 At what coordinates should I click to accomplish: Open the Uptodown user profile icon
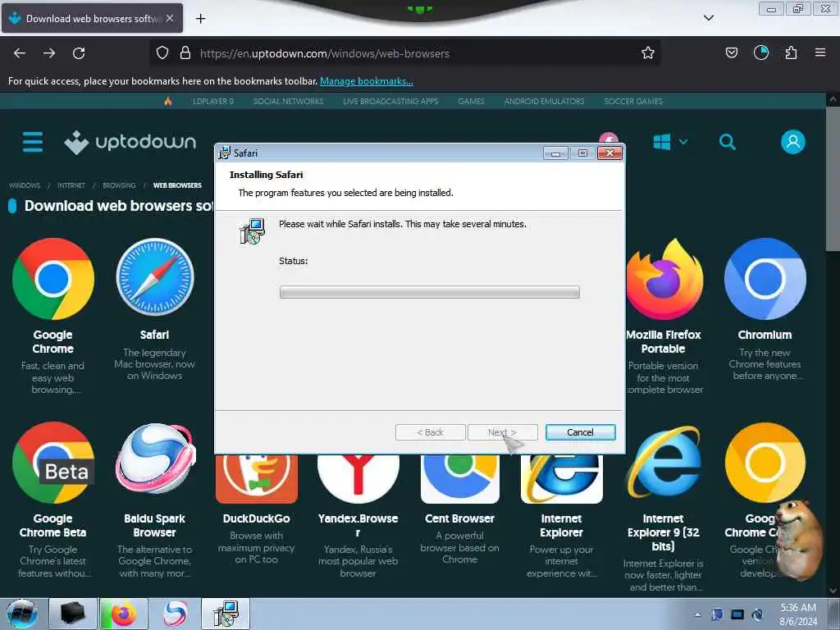pyautogui.click(x=793, y=142)
